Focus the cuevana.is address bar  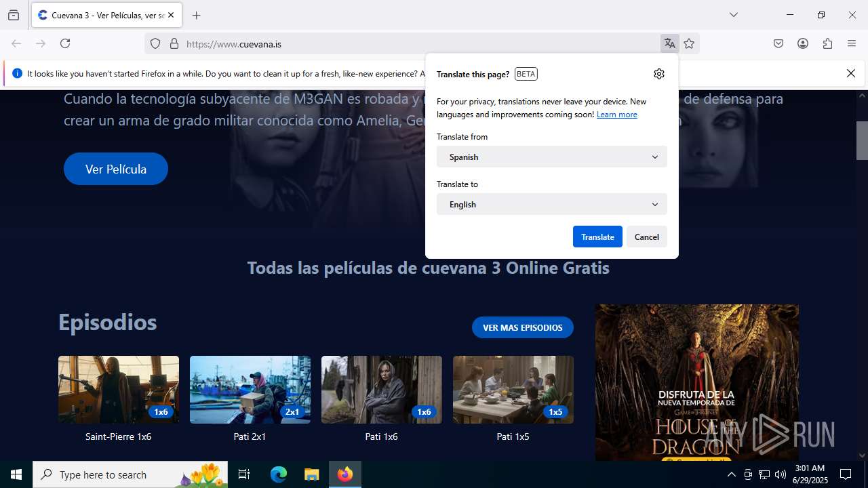[420, 44]
